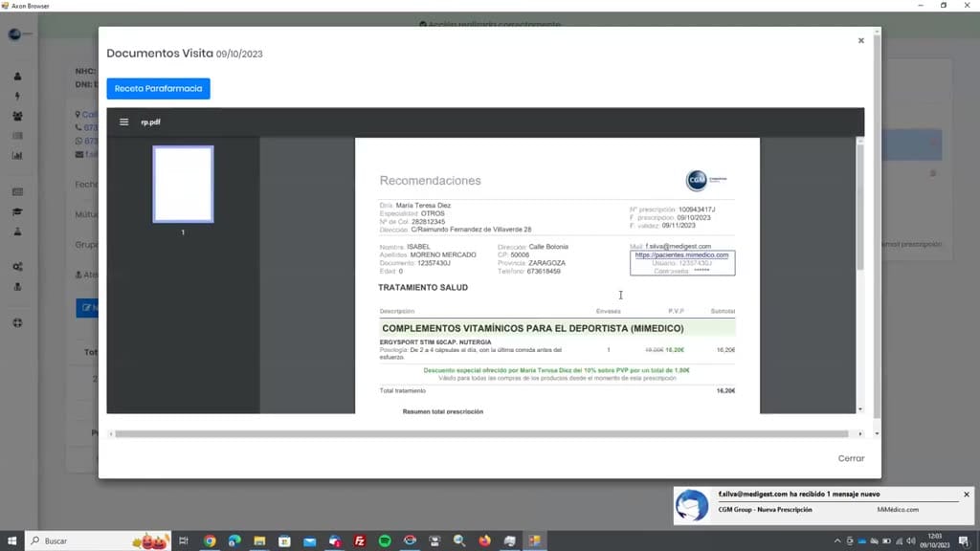
Task: Click the Cerrar button
Action: click(x=851, y=458)
